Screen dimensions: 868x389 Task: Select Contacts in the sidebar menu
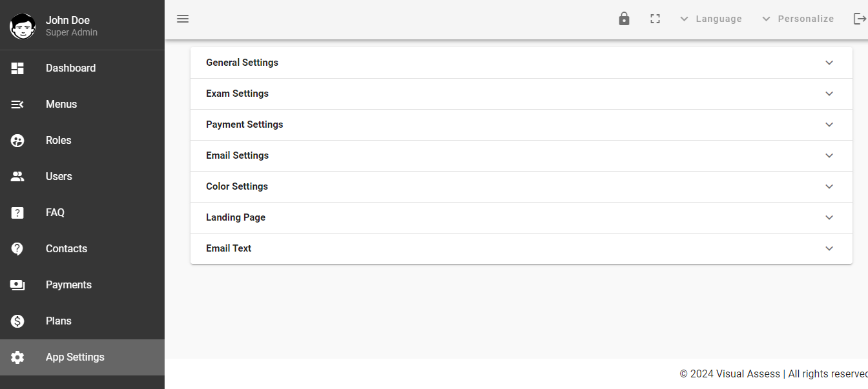click(x=67, y=248)
